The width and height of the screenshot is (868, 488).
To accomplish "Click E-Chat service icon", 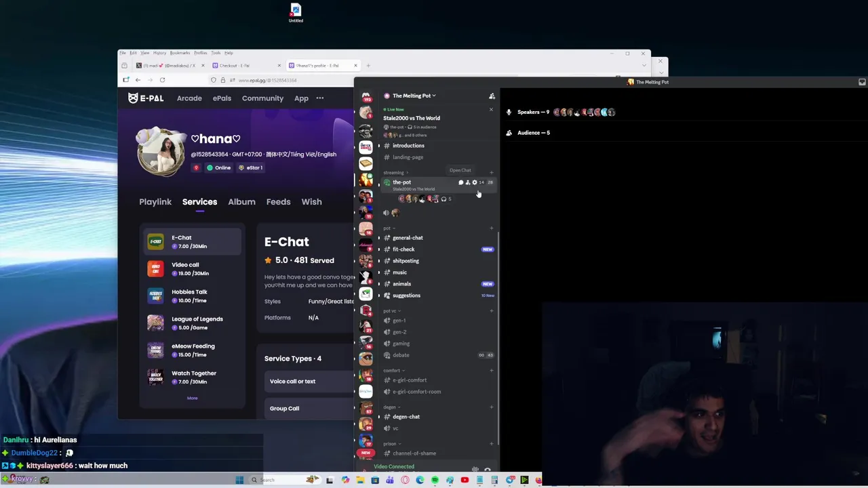I will (155, 242).
